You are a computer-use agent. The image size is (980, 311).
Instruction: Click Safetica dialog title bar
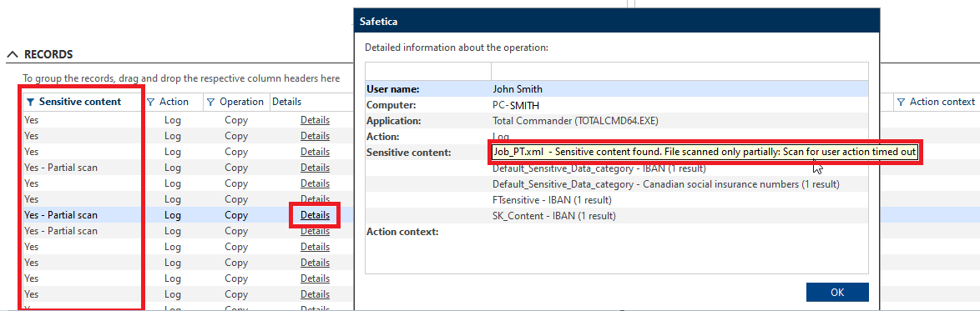(x=616, y=21)
